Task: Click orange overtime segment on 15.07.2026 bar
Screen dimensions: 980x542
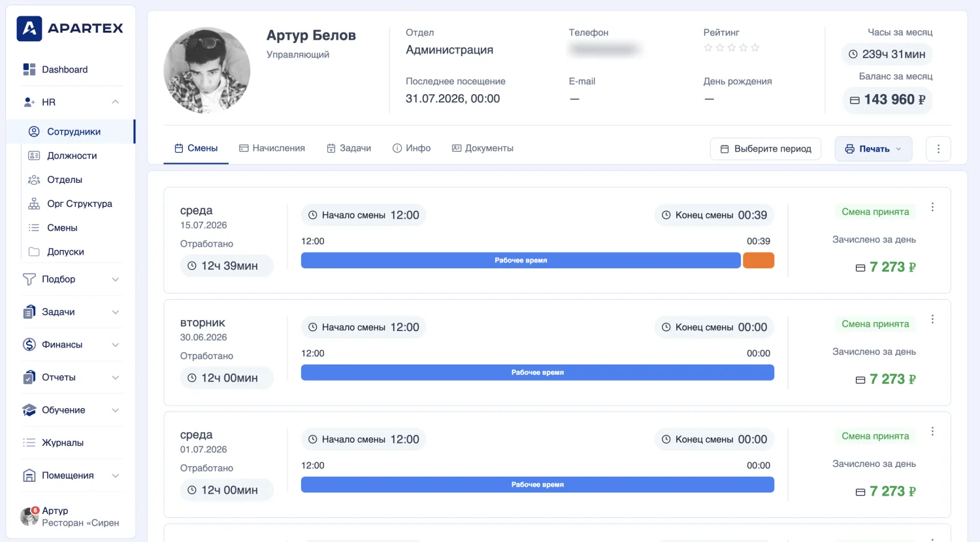Action: click(x=759, y=261)
